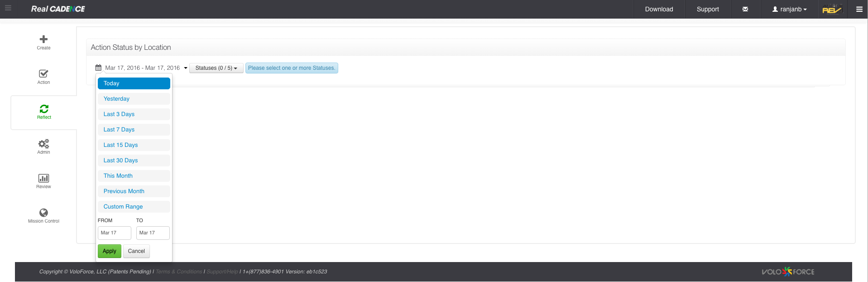Open the ranjanb user dropdown

pyautogui.click(x=789, y=9)
